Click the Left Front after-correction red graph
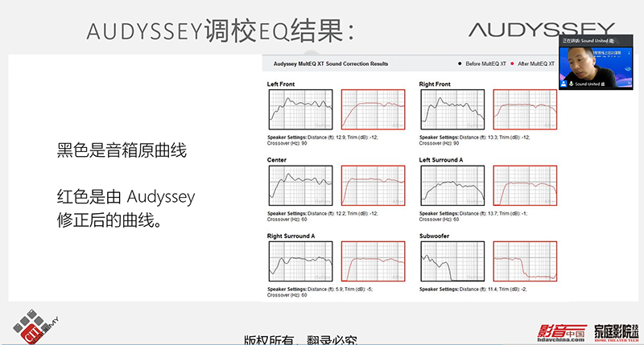 click(374, 109)
